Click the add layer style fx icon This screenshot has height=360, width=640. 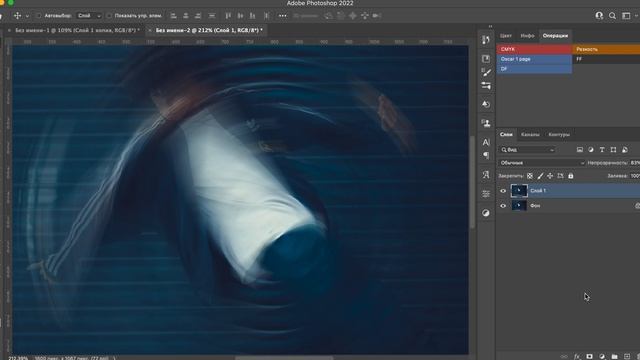577,356
